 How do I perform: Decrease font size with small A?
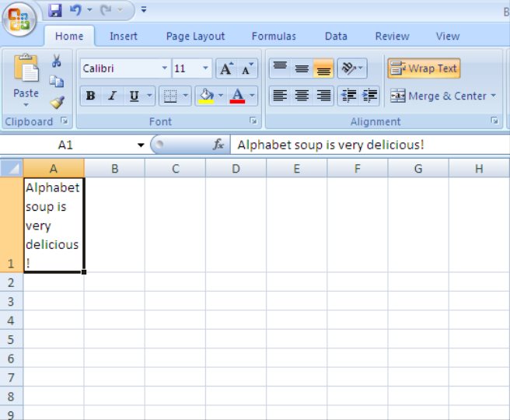247,68
